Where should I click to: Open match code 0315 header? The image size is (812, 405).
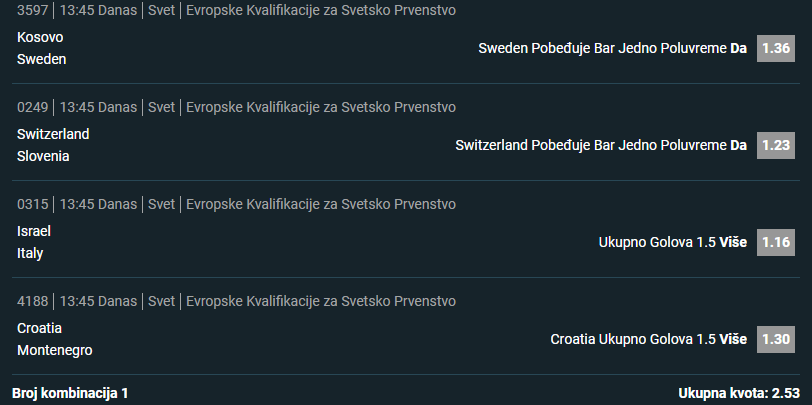(x=236, y=204)
